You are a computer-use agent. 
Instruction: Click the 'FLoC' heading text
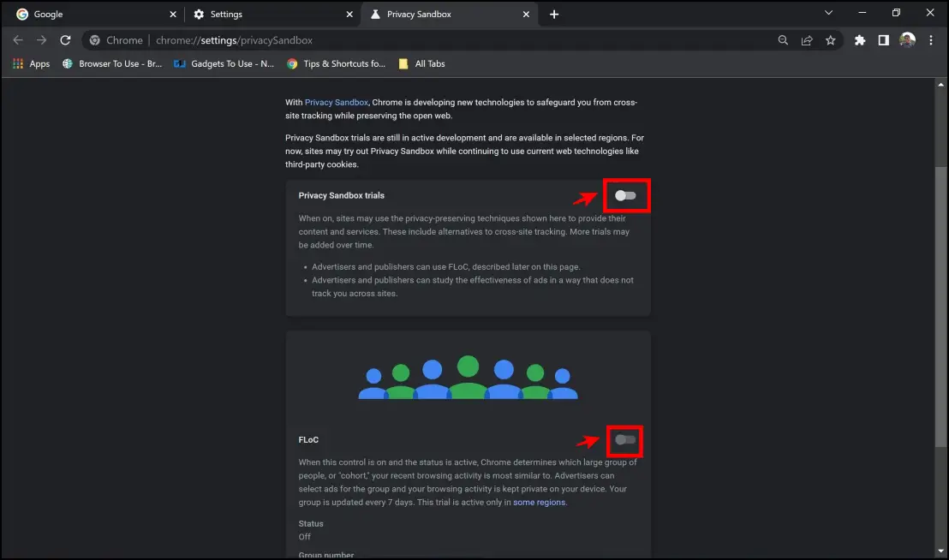(x=308, y=439)
